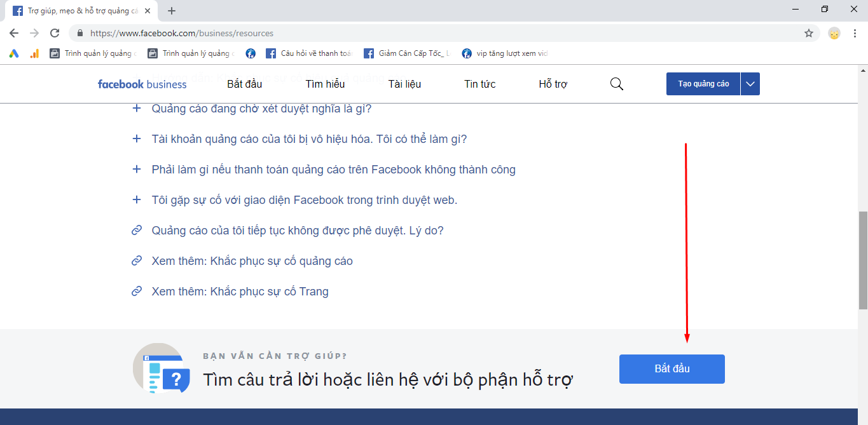
Task: Open 'Quảng cáo của tôi tiếp tục không được phê duyệt' link
Action: 298,231
